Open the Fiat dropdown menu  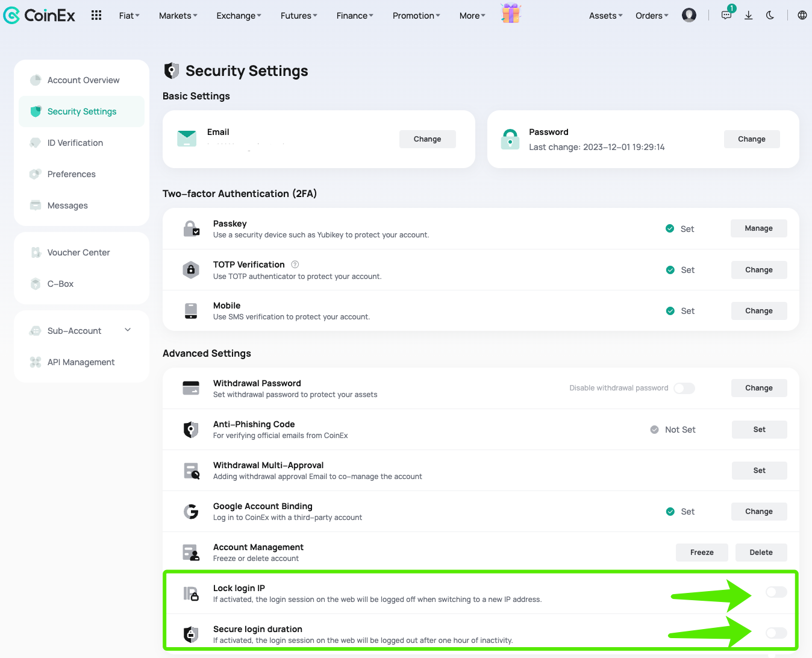click(129, 16)
